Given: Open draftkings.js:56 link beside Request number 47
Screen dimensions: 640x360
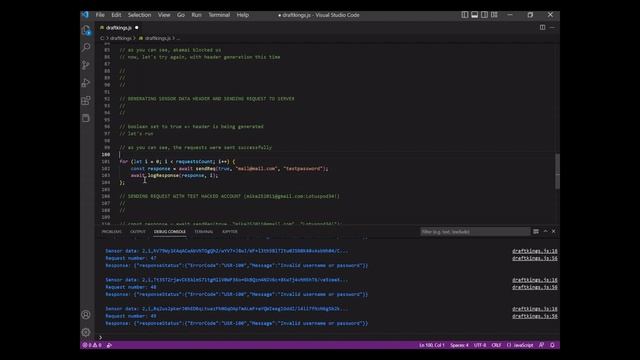Looking at the screenshot, I should pos(535,258).
